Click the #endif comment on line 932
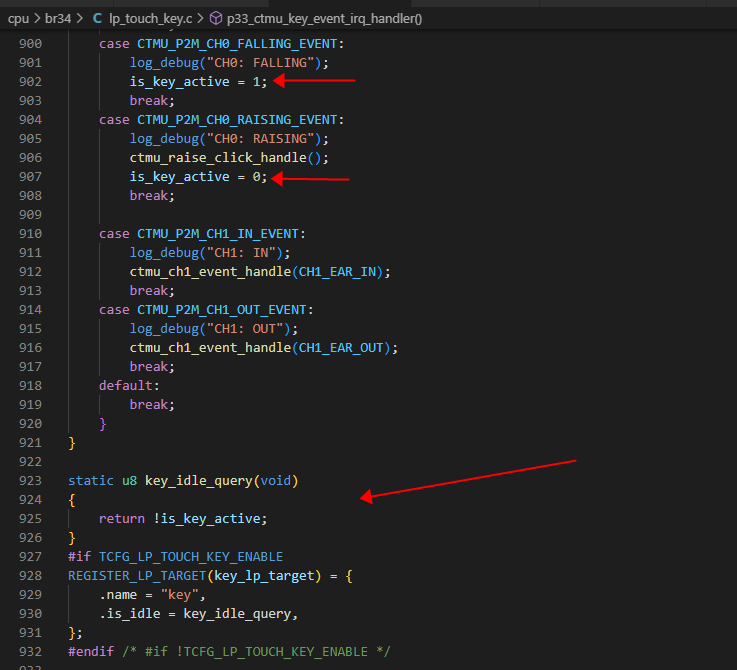 point(256,652)
